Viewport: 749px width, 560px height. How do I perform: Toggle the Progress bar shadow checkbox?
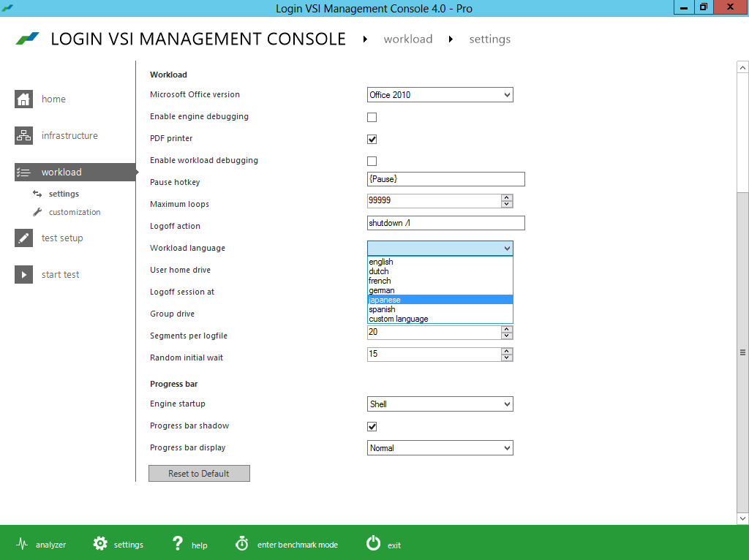click(372, 426)
